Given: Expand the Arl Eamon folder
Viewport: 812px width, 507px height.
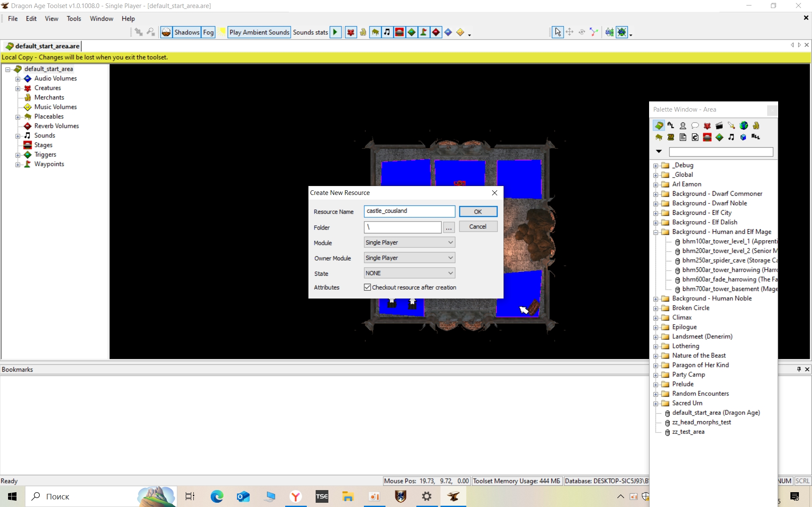Looking at the screenshot, I should click(x=655, y=184).
